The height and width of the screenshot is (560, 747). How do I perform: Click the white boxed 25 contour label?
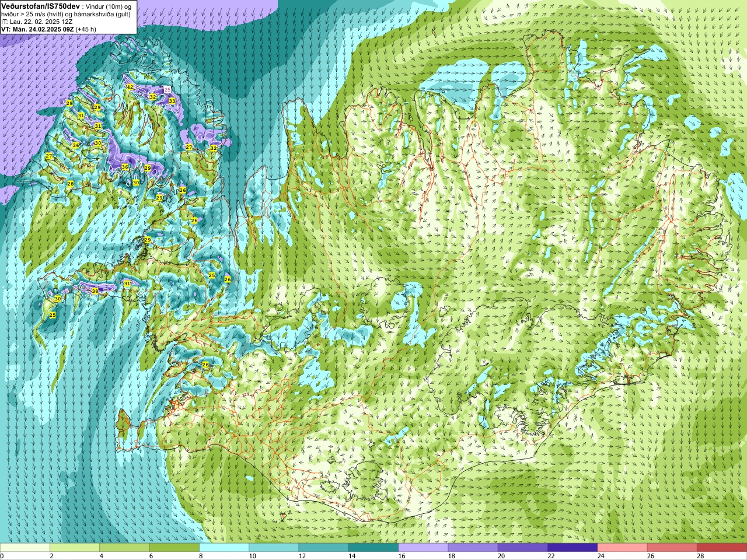(x=167, y=90)
